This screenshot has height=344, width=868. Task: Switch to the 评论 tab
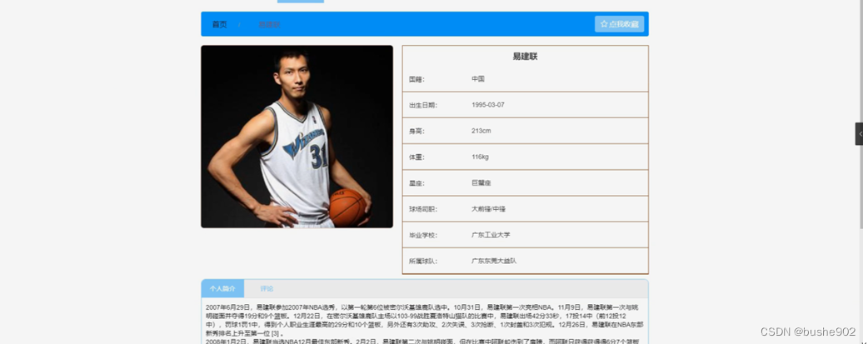[267, 288]
